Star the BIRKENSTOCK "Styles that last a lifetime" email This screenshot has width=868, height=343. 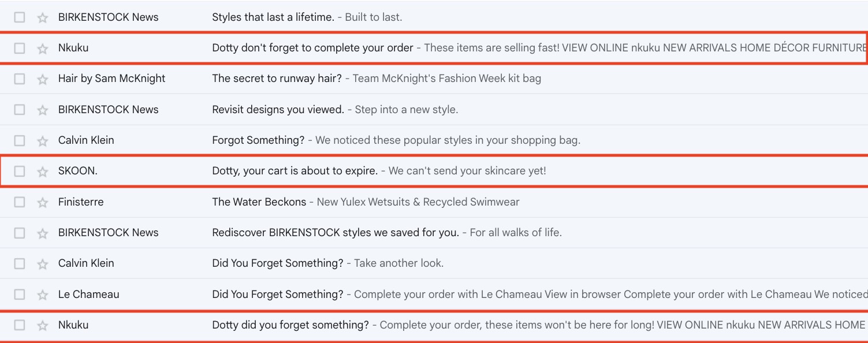[42, 17]
